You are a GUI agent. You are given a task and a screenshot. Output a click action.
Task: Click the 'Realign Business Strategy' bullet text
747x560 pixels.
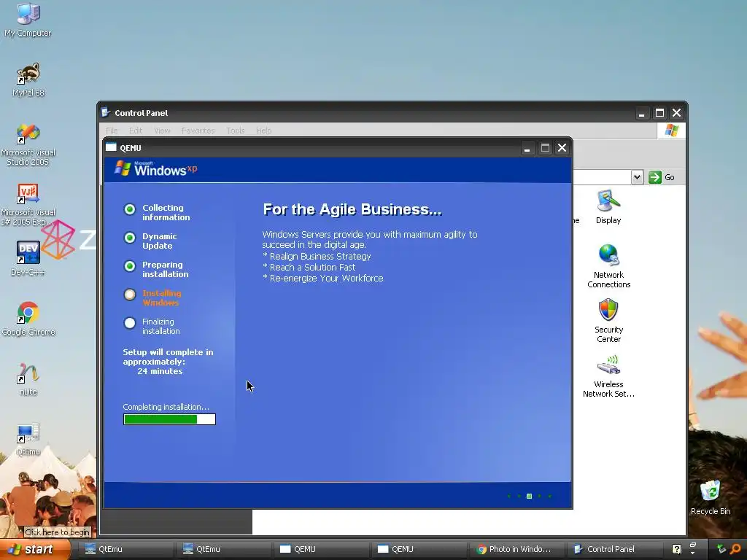pos(320,256)
